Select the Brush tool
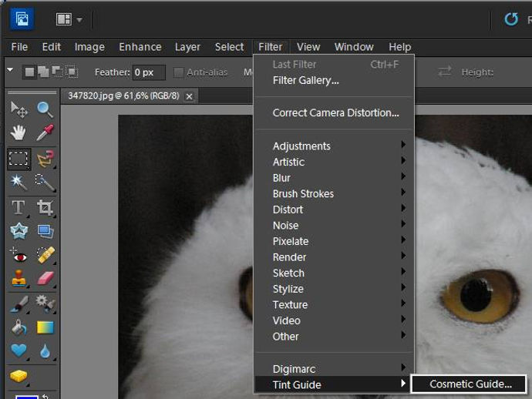The height and width of the screenshot is (399, 532). [x=19, y=303]
